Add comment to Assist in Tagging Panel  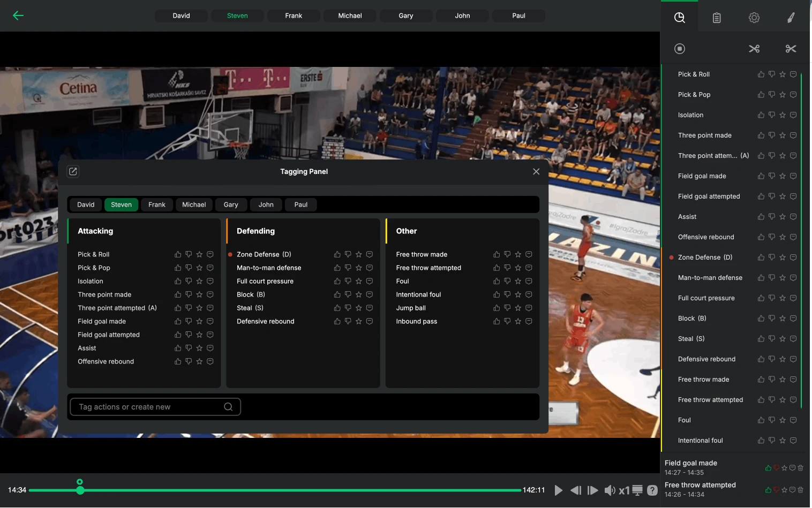[210, 348]
